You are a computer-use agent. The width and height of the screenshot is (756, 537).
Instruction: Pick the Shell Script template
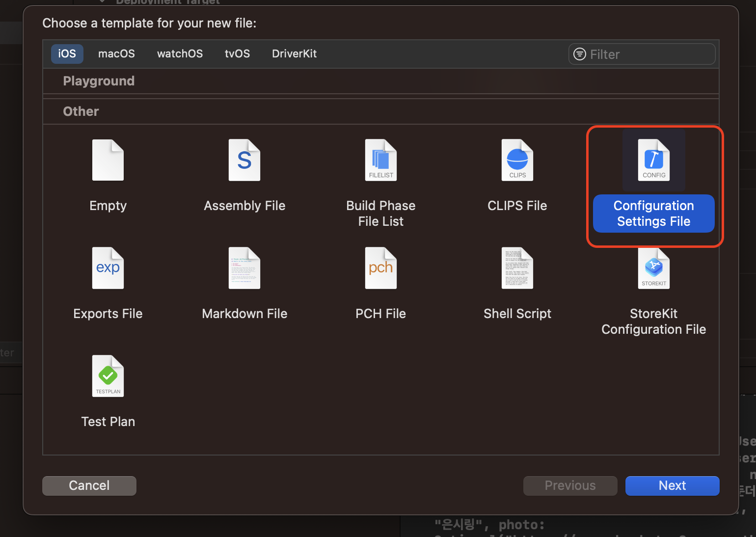coord(517,285)
